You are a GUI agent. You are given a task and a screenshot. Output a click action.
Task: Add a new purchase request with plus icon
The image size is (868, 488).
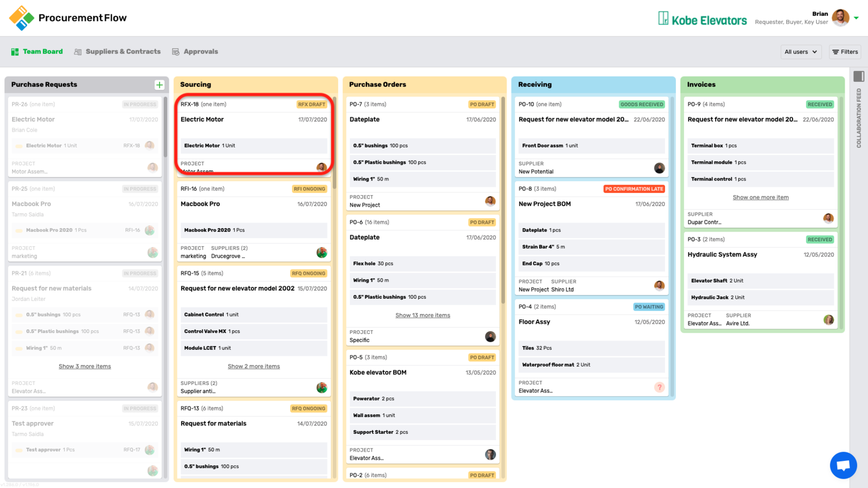tap(159, 85)
